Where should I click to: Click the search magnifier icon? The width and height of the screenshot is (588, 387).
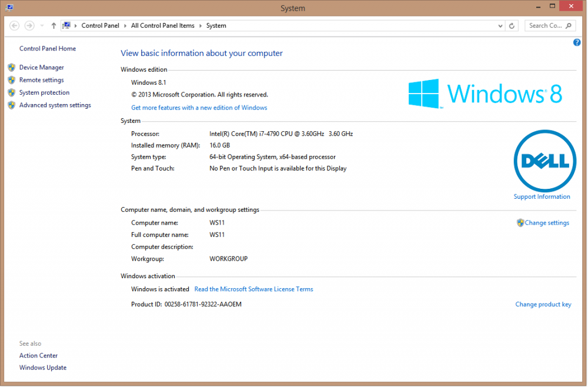(569, 25)
